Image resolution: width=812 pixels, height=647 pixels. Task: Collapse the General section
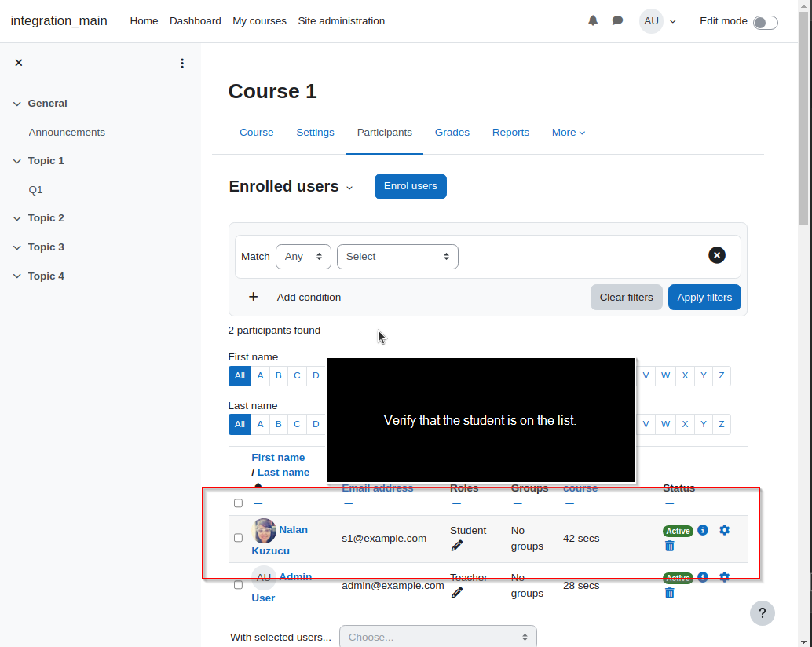[x=17, y=104]
